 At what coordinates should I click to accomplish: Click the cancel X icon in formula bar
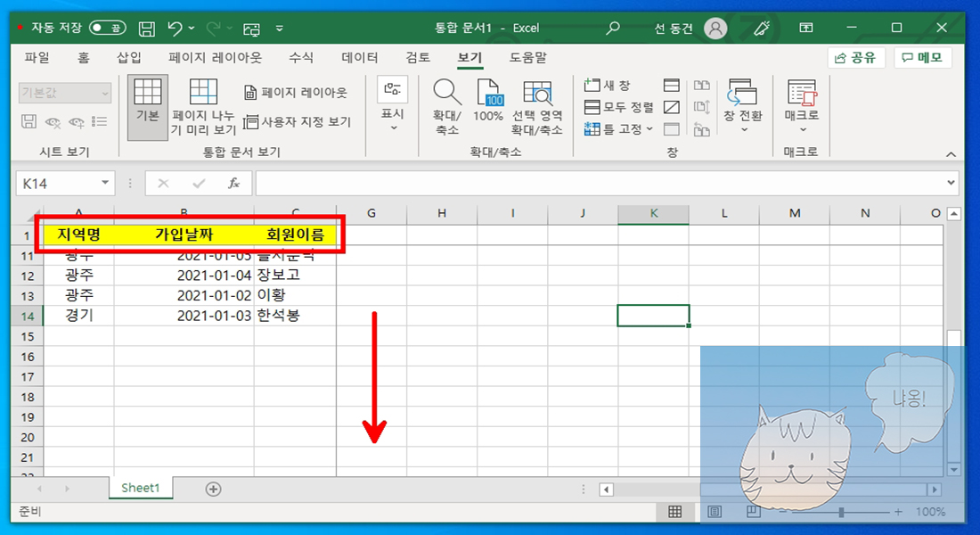point(163,184)
